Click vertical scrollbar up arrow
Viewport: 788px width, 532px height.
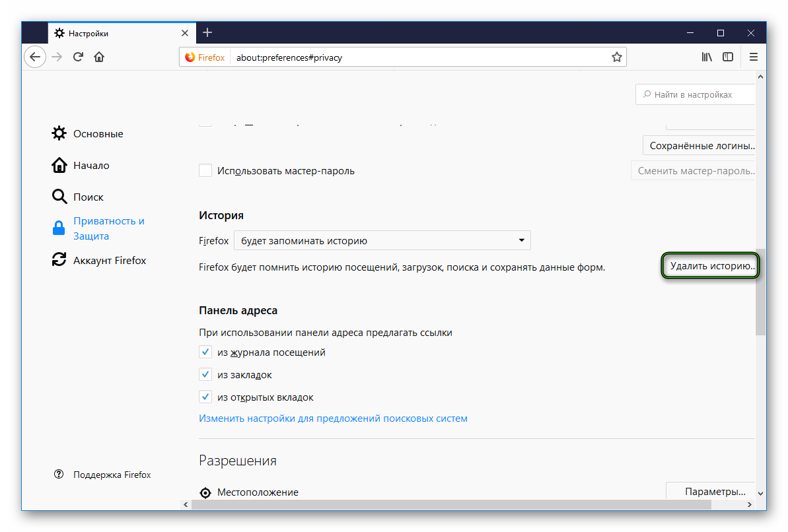pos(760,77)
